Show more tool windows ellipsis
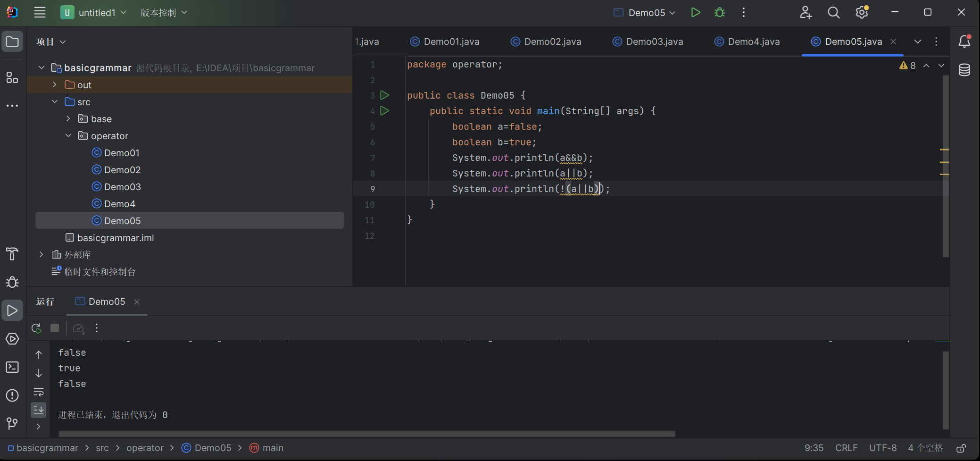 (x=12, y=106)
